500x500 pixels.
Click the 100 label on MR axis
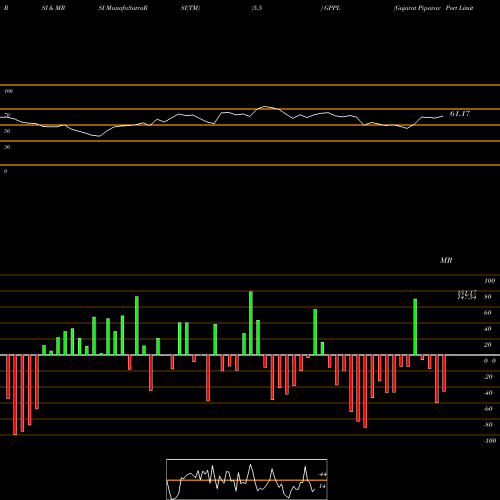click(x=489, y=281)
